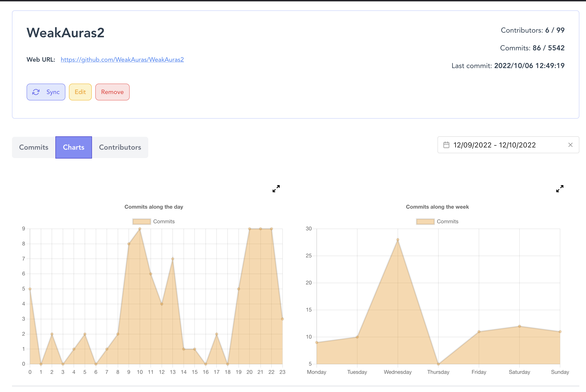Click the red Remove button

click(x=112, y=92)
